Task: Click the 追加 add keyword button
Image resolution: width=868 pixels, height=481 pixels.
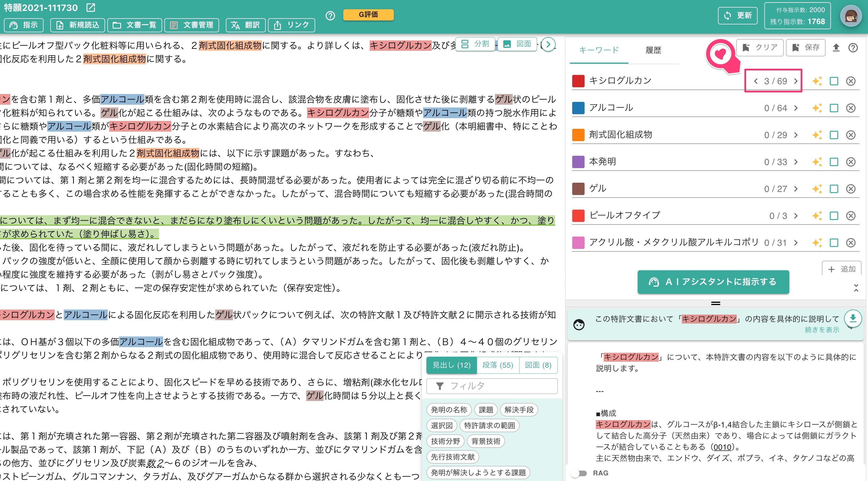Action: pyautogui.click(x=841, y=269)
